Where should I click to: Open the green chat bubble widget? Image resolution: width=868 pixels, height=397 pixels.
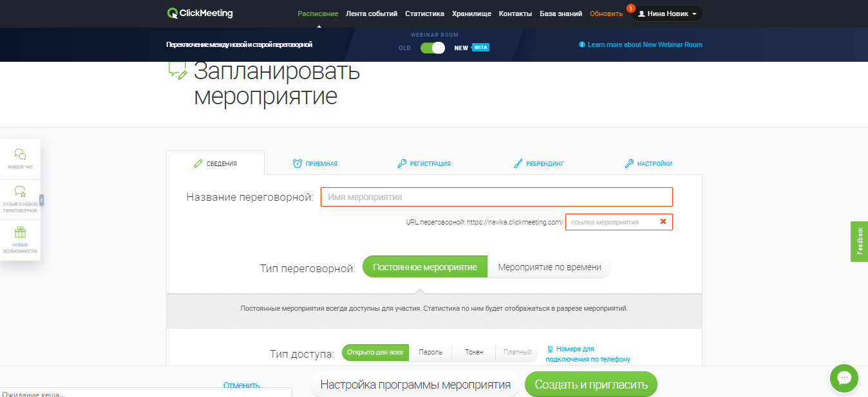tap(845, 378)
